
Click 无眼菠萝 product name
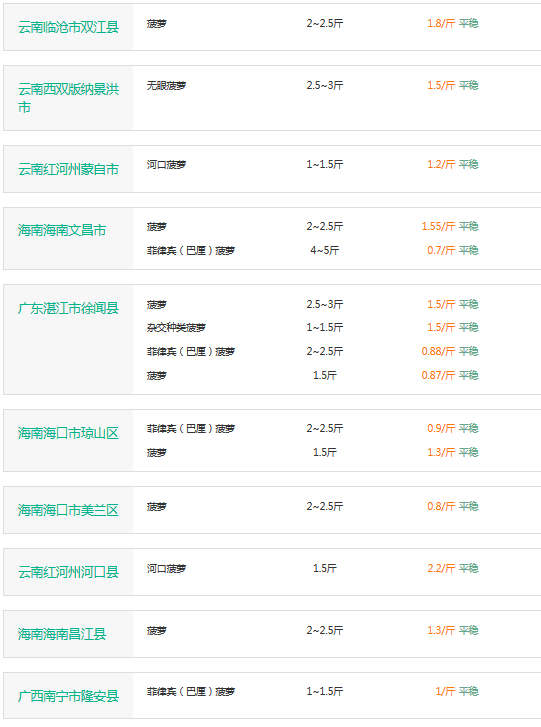[166, 85]
